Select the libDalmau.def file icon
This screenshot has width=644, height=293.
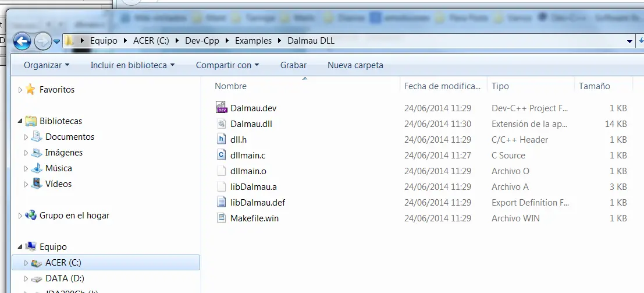pos(222,202)
